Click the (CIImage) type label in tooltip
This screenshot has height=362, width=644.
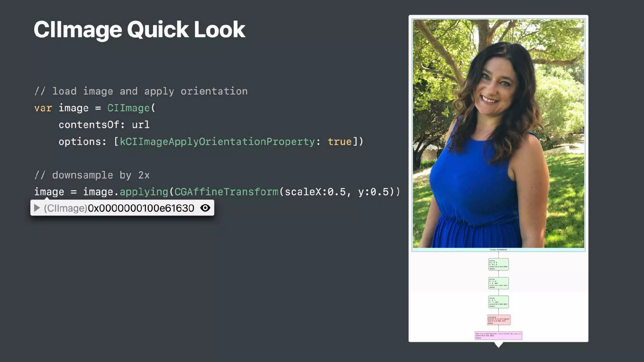[x=65, y=208]
